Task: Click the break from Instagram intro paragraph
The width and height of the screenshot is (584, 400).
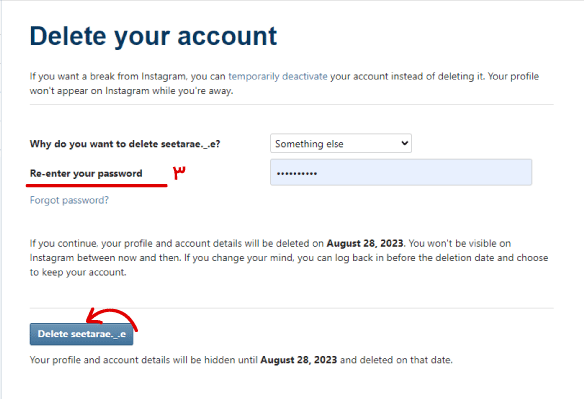Action: [284, 83]
